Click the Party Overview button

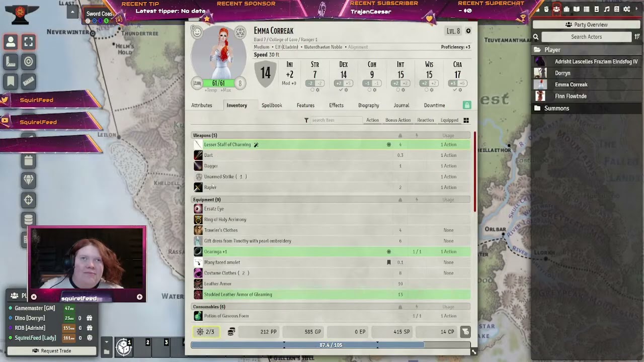[586, 25]
